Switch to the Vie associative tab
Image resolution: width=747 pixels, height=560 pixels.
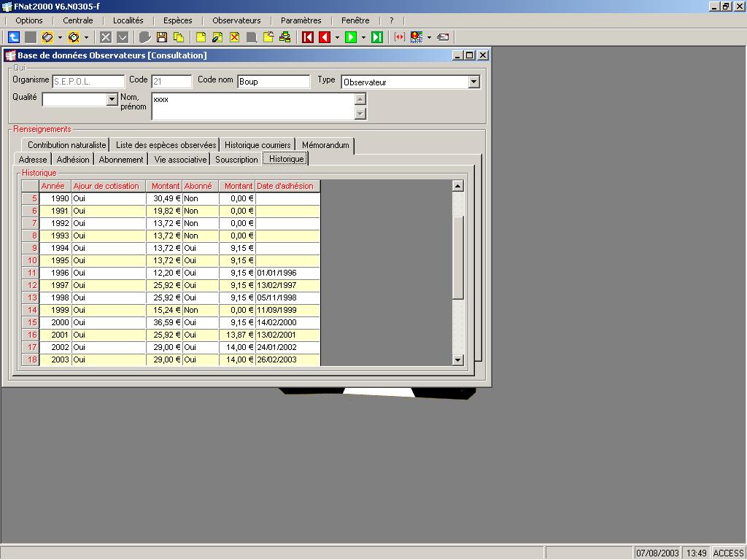click(180, 160)
